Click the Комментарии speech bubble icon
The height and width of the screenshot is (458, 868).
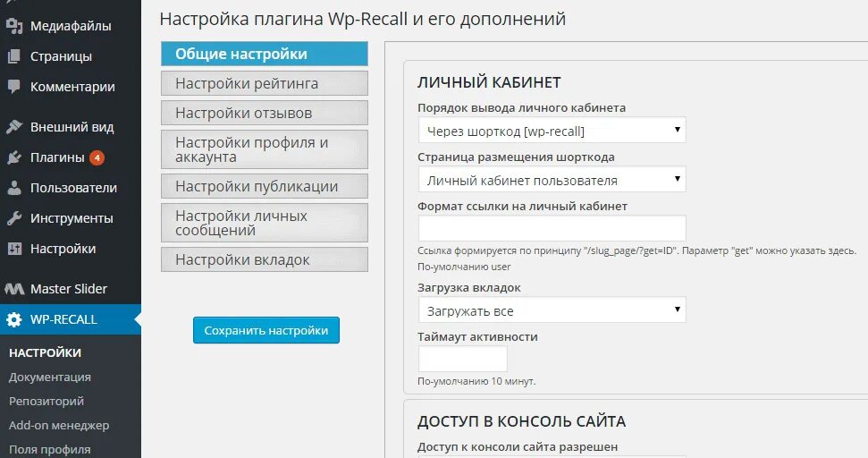pyautogui.click(x=14, y=87)
